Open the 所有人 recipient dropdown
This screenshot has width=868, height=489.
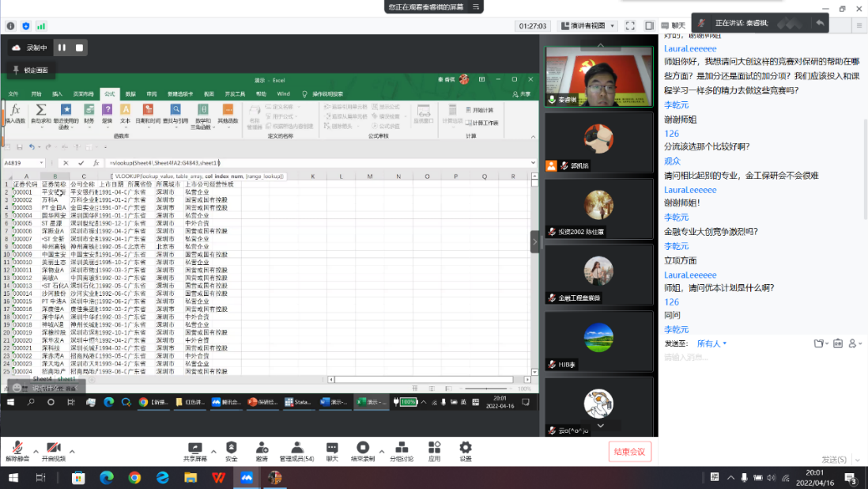711,343
